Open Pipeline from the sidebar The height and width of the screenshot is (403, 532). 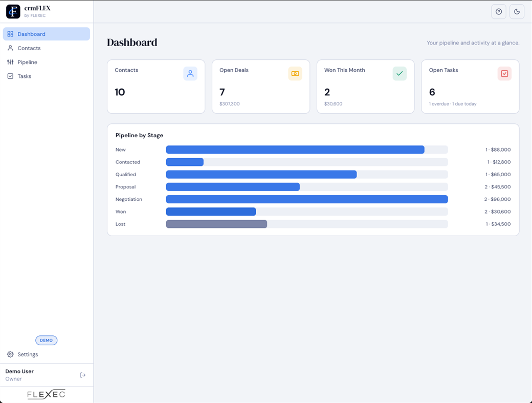point(47,62)
